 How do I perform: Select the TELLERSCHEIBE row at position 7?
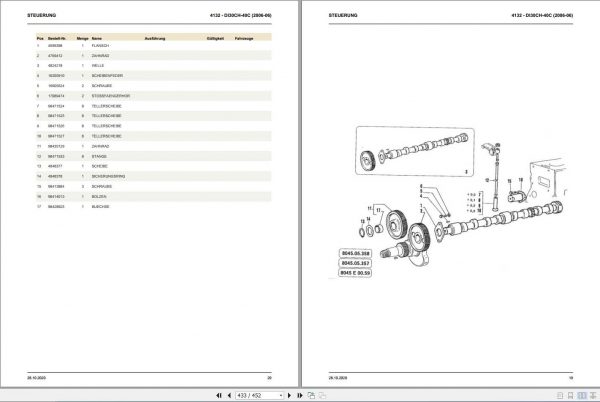coord(154,106)
